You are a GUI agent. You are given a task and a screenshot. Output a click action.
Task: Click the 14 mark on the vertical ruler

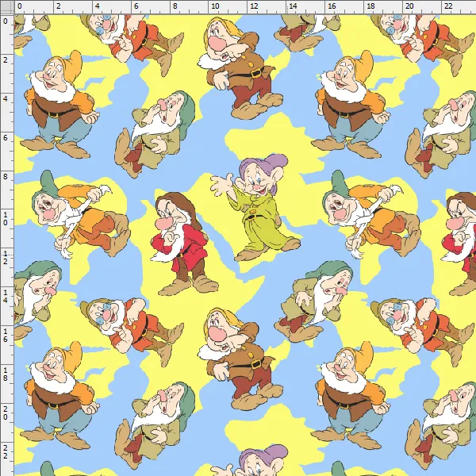tap(6, 296)
